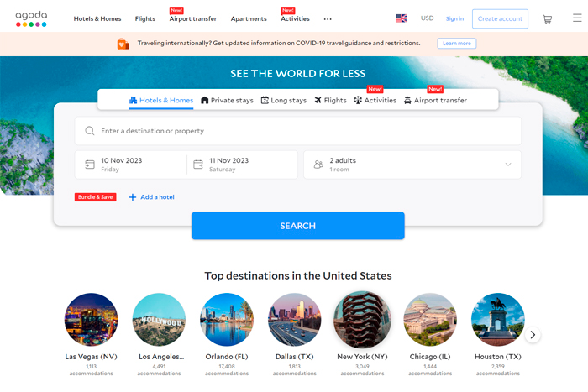Image resolution: width=588 pixels, height=392 pixels.
Task: Open the 10 Nov 2023 check-in date picker
Action: [x=130, y=165]
